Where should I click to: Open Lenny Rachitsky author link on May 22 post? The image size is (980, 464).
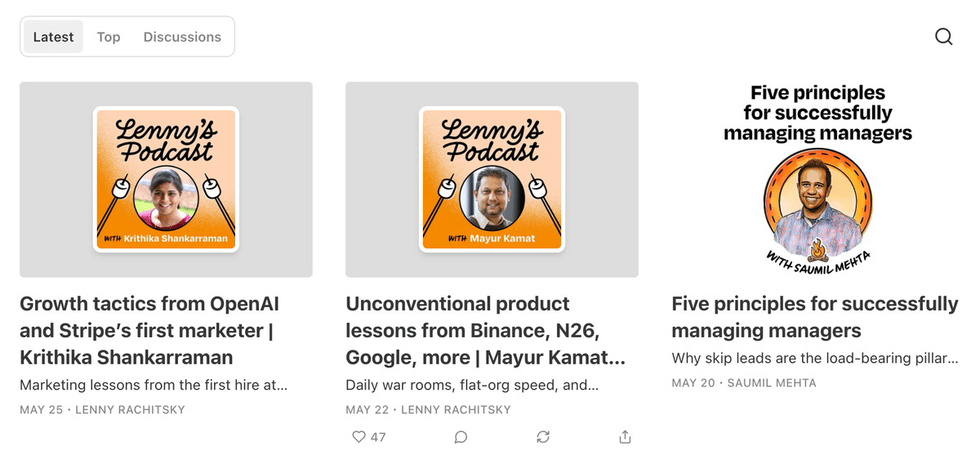[456, 409]
